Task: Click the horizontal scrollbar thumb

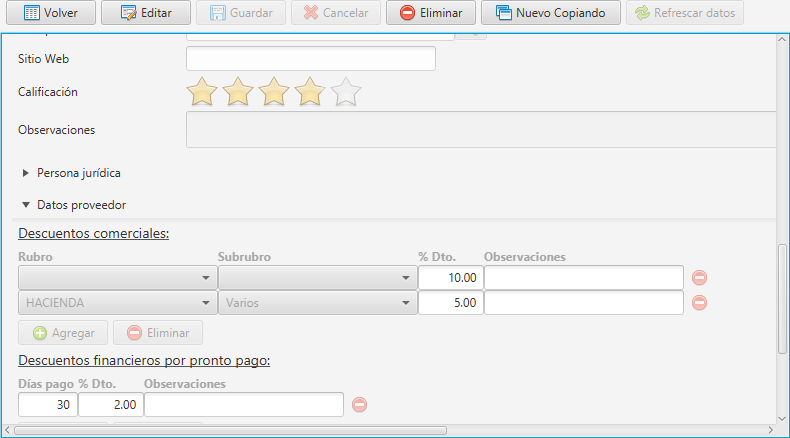Action: click(x=230, y=430)
